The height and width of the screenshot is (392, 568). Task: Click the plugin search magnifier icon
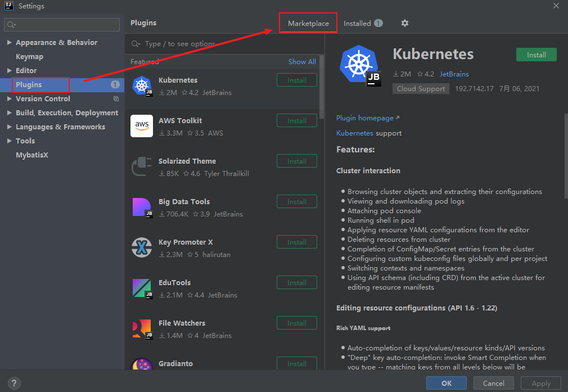[x=136, y=44]
